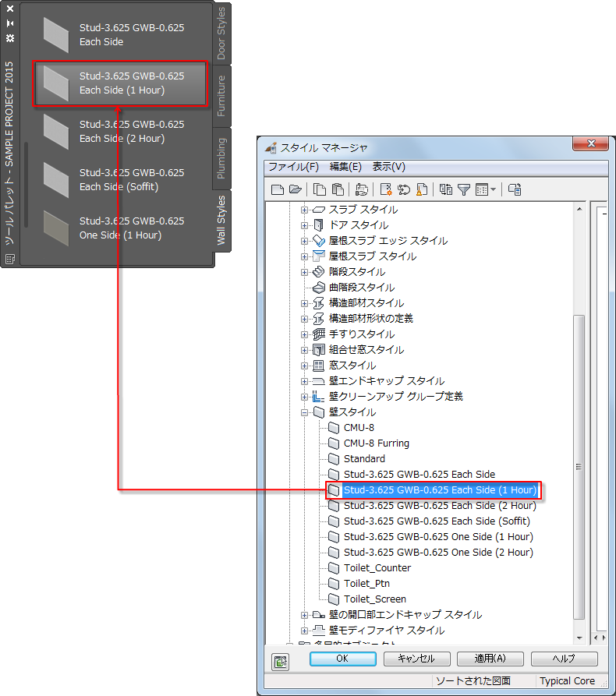The width and height of the screenshot is (616, 696).
Task: Collapse the 壁スタイル tree node
Action: (304, 412)
